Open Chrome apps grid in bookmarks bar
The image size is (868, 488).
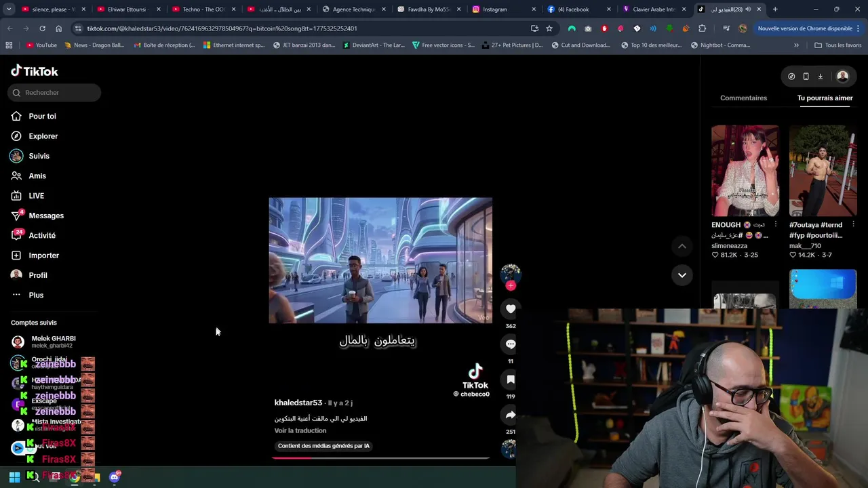click(9, 45)
